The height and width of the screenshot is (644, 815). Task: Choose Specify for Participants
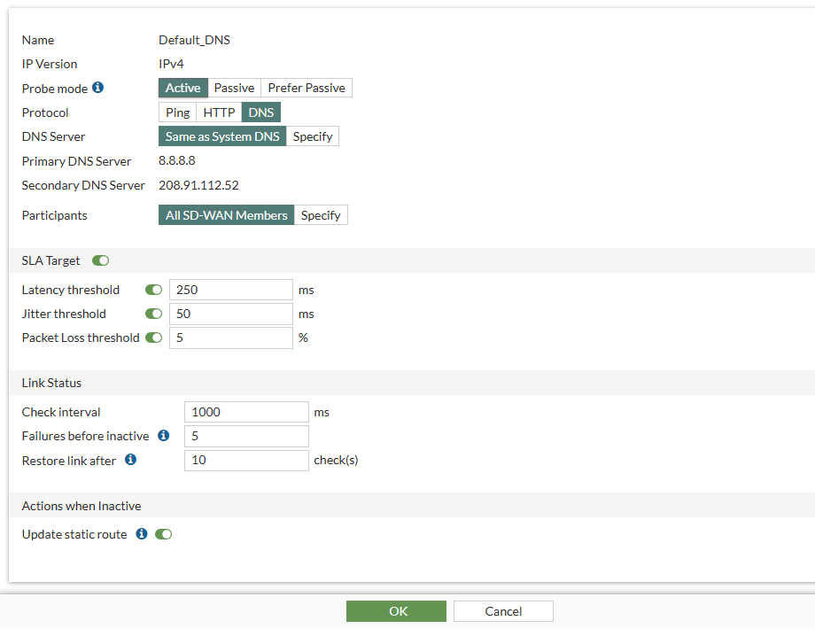coord(321,215)
